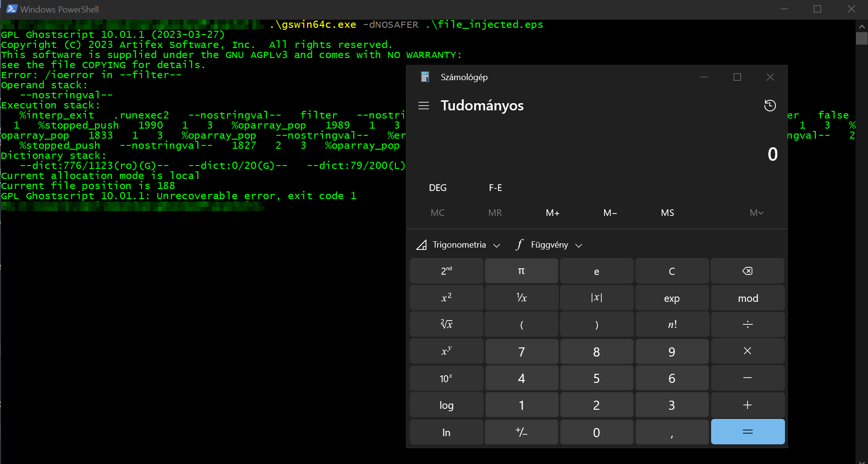868x464 pixels.
Task: Expand the Trigonometria dropdown
Action: pyautogui.click(x=458, y=245)
